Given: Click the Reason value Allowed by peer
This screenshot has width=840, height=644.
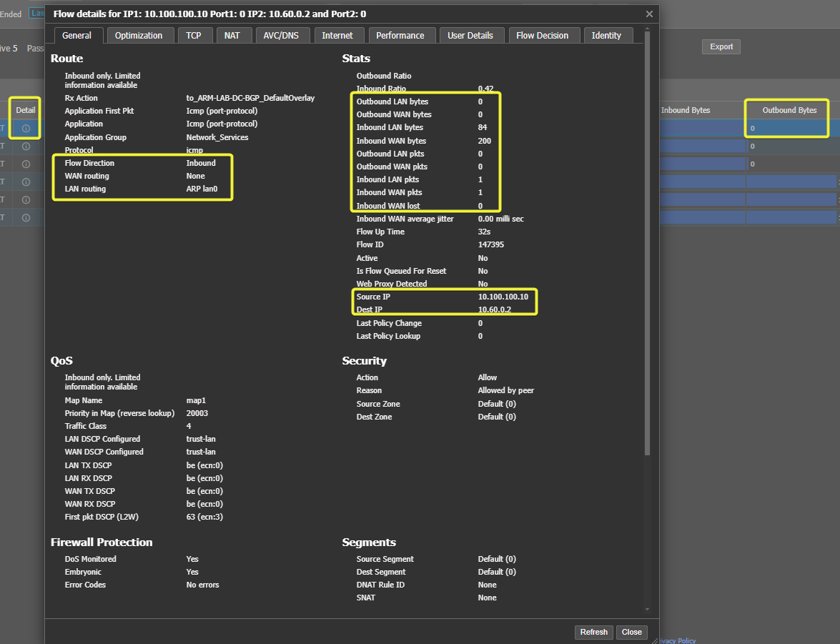Looking at the screenshot, I should click(x=505, y=390).
